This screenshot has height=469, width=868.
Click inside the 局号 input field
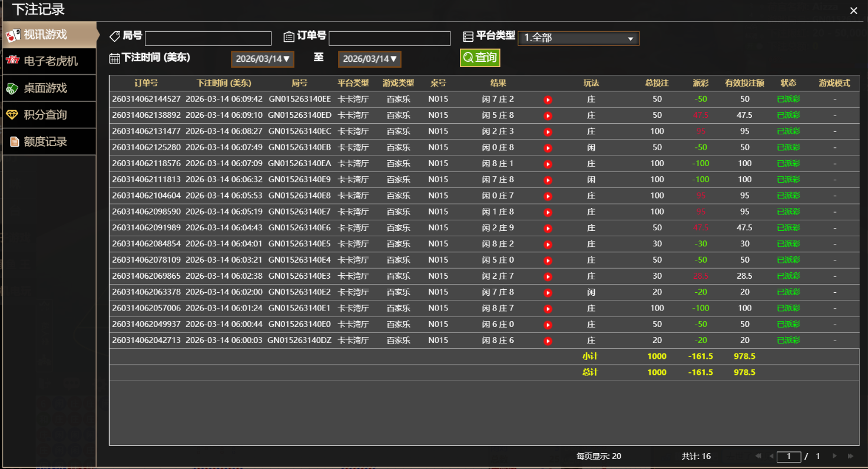tap(208, 38)
